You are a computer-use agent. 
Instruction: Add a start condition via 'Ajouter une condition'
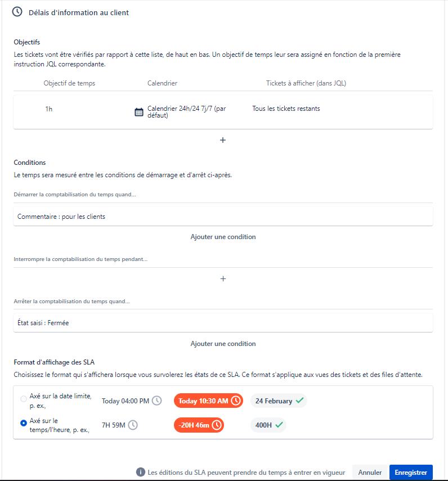pyautogui.click(x=223, y=237)
